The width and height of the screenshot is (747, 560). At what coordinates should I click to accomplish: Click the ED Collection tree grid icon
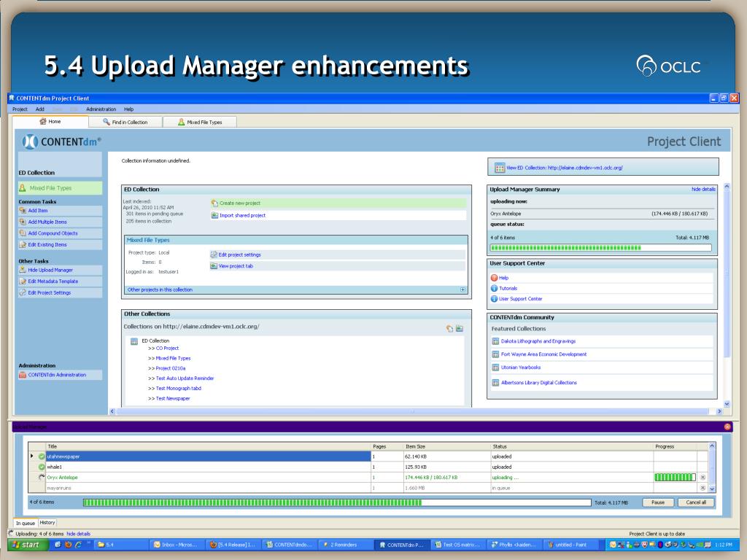(134, 341)
